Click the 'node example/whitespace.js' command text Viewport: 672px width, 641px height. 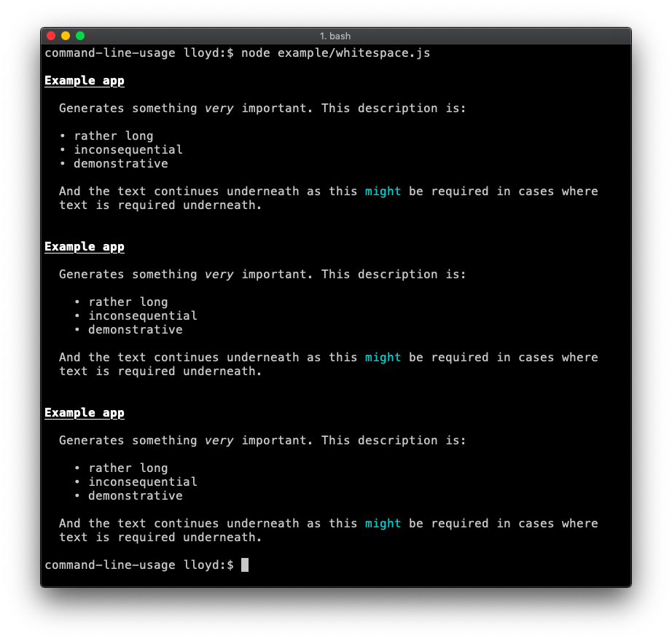pyautogui.click(x=335, y=53)
